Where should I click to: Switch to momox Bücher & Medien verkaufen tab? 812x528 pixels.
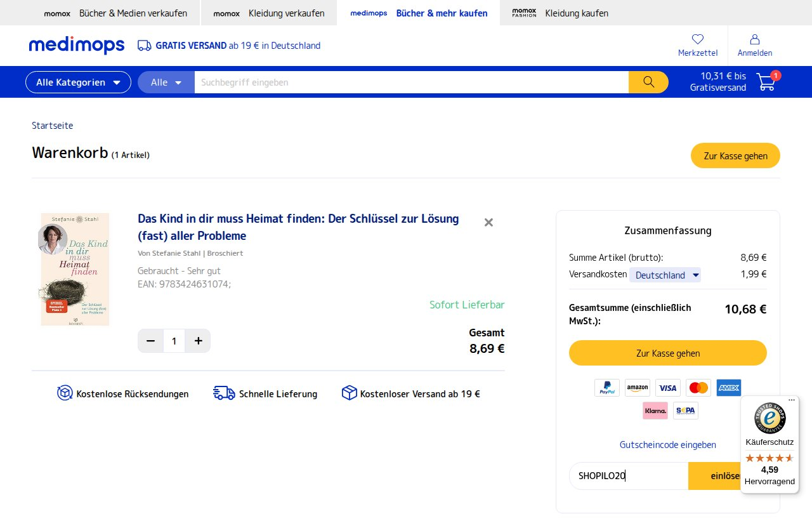coord(115,13)
